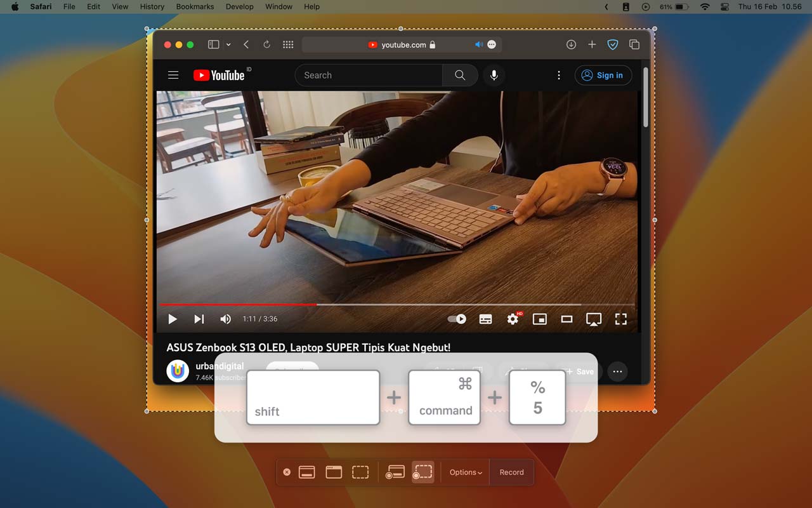Enter fullscreen mode on the video
This screenshot has height=508, width=812.
(x=621, y=319)
